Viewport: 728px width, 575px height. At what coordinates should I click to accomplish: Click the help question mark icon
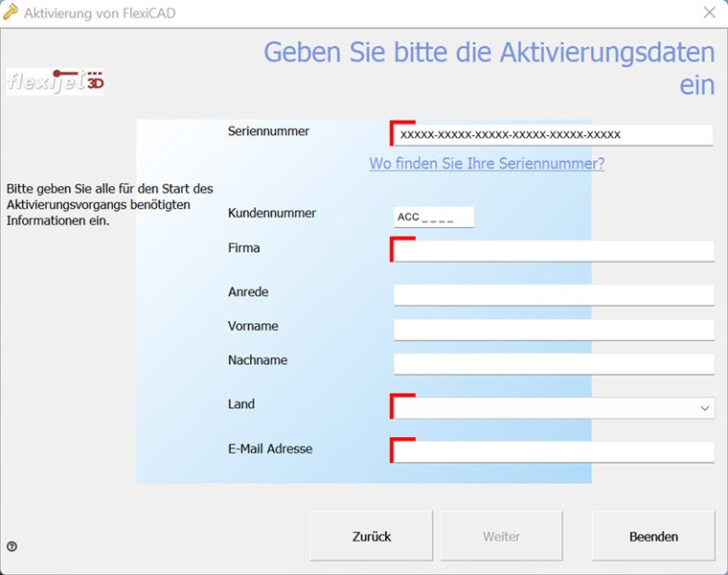click(12, 546)
